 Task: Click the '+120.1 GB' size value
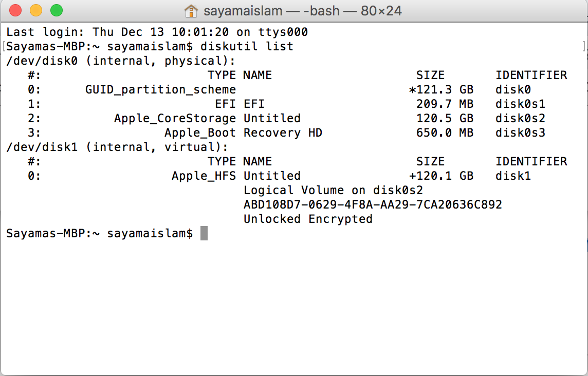coord(441,176)
